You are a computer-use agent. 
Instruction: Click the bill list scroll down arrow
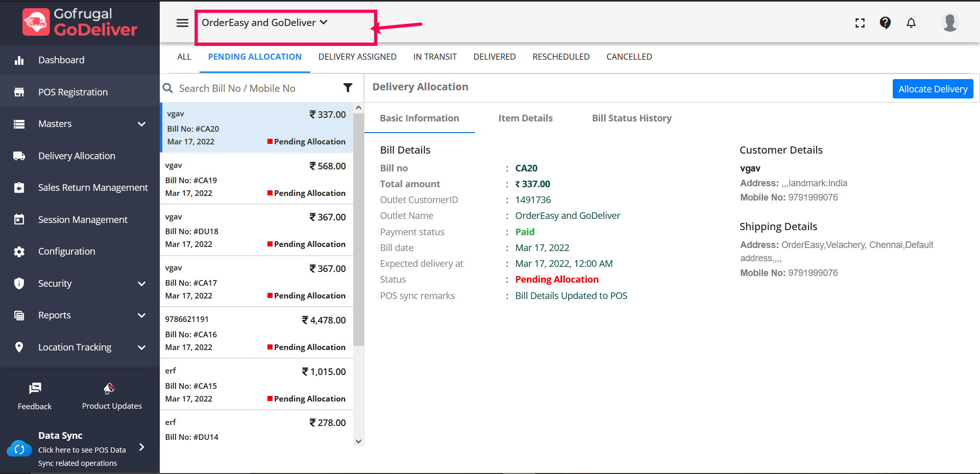click(358, 441)
